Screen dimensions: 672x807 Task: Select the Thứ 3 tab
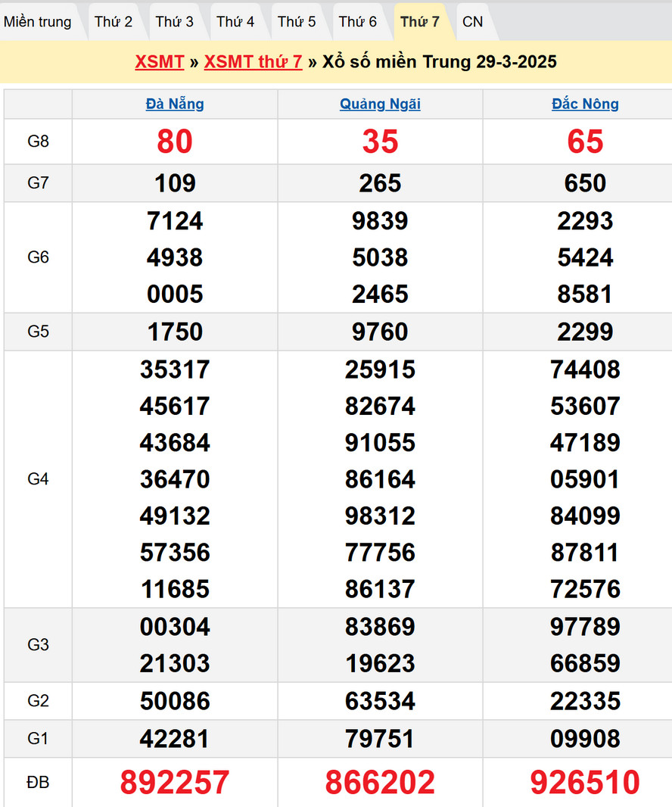[175, 22]
